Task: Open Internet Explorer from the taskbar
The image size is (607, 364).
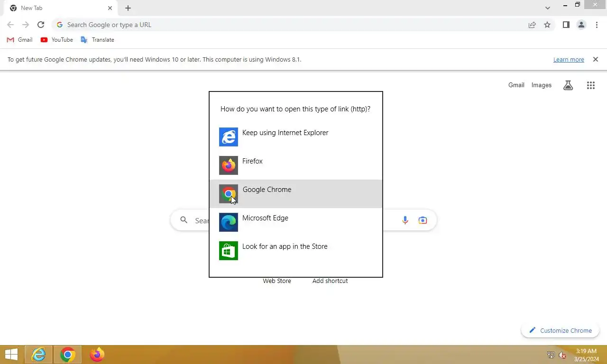Action: tap(38, 355)
